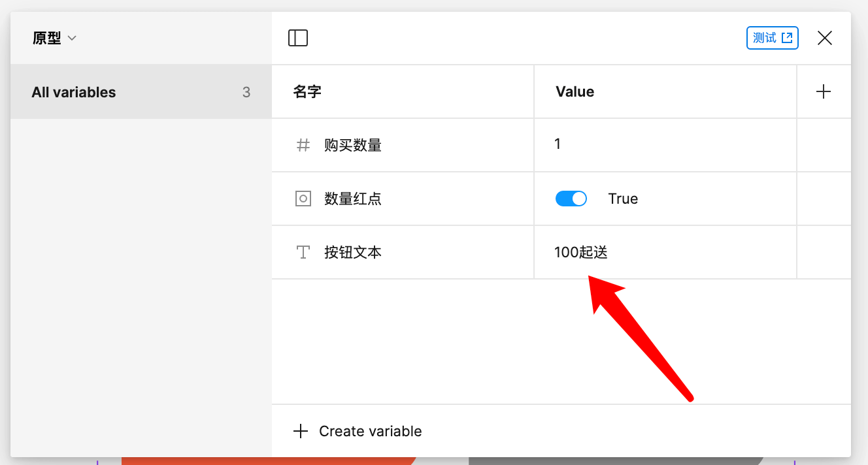Click the text type icon for 按钮文本
The height and width of the screenshot is (465, 868).
(303, 252)
